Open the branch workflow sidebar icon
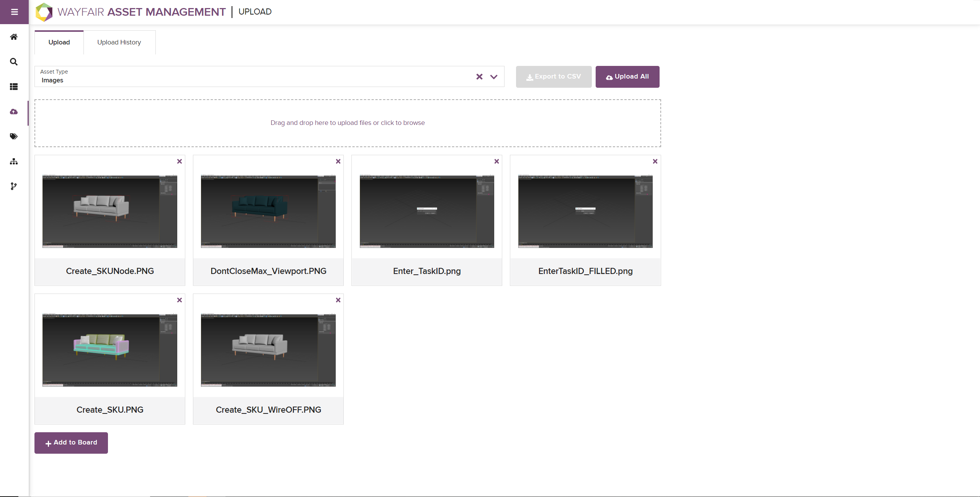The image size is (980, 497). [x=14, y=186]
